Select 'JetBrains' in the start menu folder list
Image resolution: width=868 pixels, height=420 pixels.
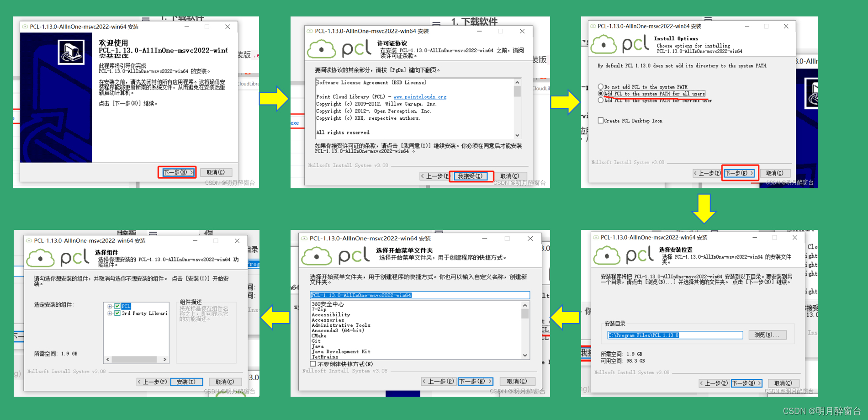325,357
